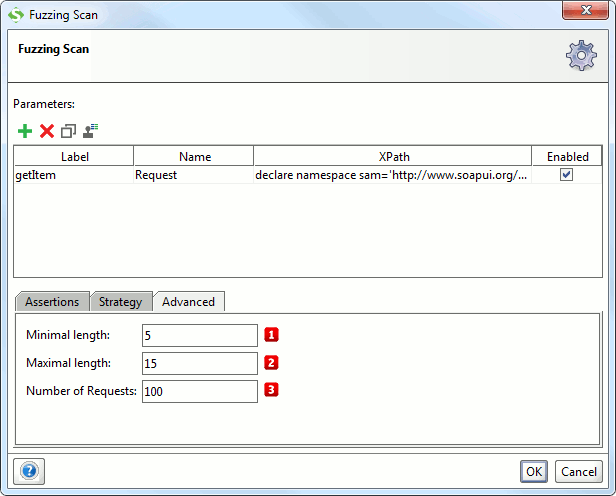Switch to the Strategy tab
Image resolution: width=616 pixels, height=496 pixels.
click(121, 302)
